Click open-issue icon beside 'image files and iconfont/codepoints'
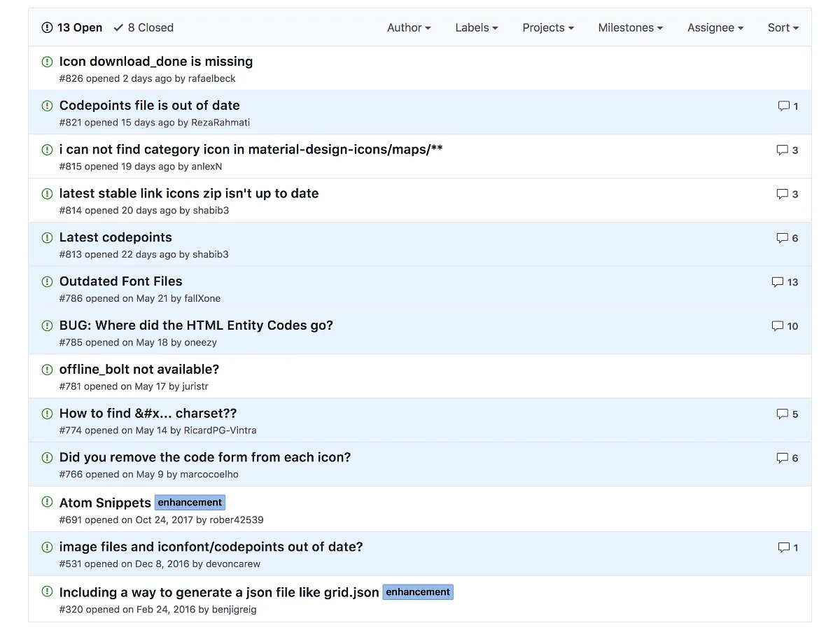 click(47, 547)
